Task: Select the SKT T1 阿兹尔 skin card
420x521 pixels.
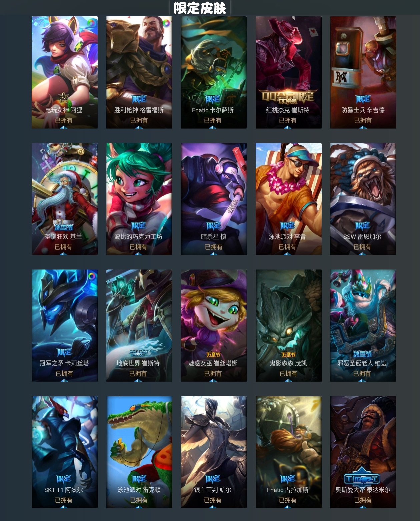Action: point(65,452)
